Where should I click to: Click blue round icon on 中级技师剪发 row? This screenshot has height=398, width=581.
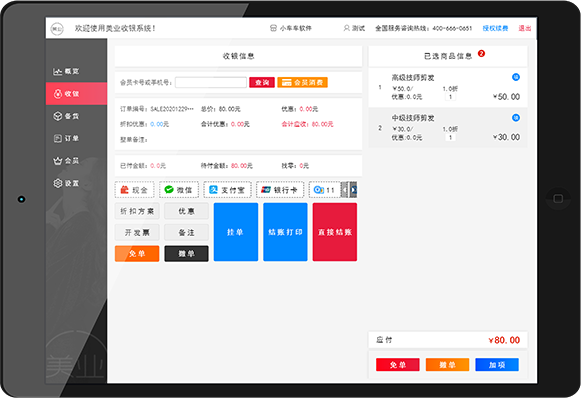[x=515, y=117]
